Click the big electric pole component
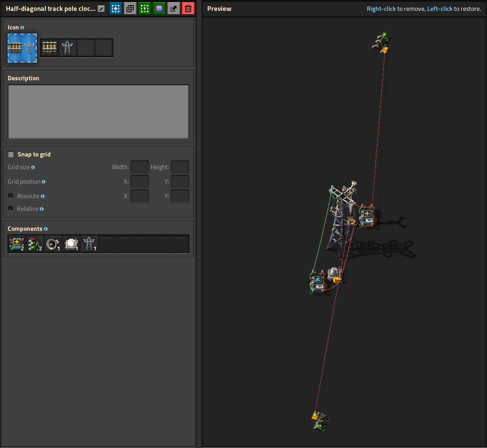The height and width of the screenshot is (448, 487). click(x=89, y=244)
